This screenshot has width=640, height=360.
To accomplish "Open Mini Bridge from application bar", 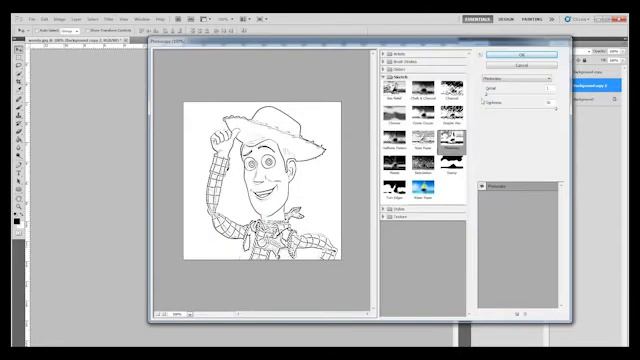I will tap(191, 19).
